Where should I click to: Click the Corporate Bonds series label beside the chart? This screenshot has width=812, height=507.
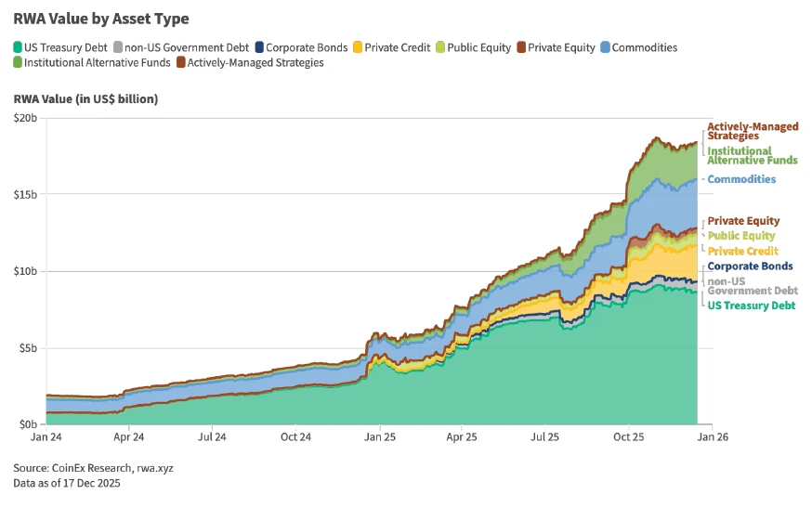[x=750, y=266]
